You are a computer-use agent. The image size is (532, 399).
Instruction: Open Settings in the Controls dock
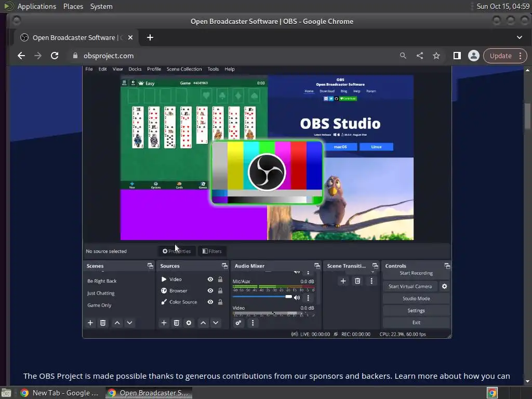416,311
